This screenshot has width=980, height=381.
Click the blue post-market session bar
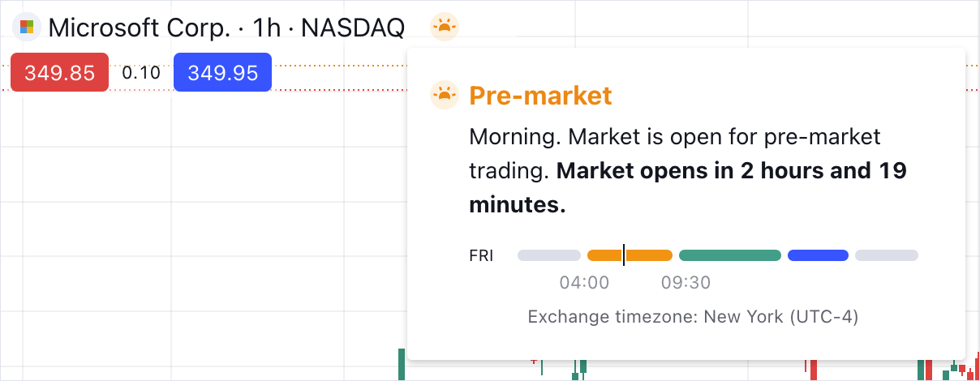(x=818, y=255)
